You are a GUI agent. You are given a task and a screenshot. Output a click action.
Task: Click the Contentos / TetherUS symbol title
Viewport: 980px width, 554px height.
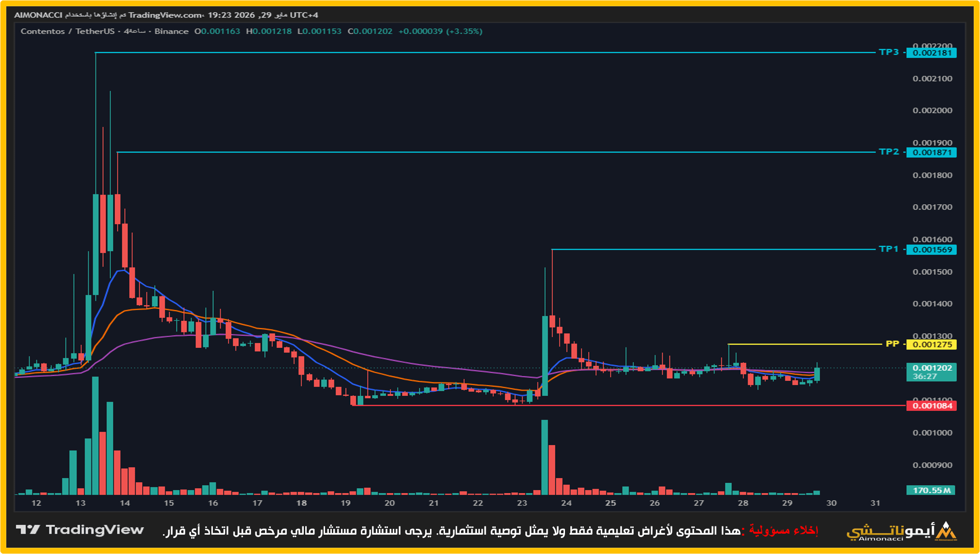(68, 31)
